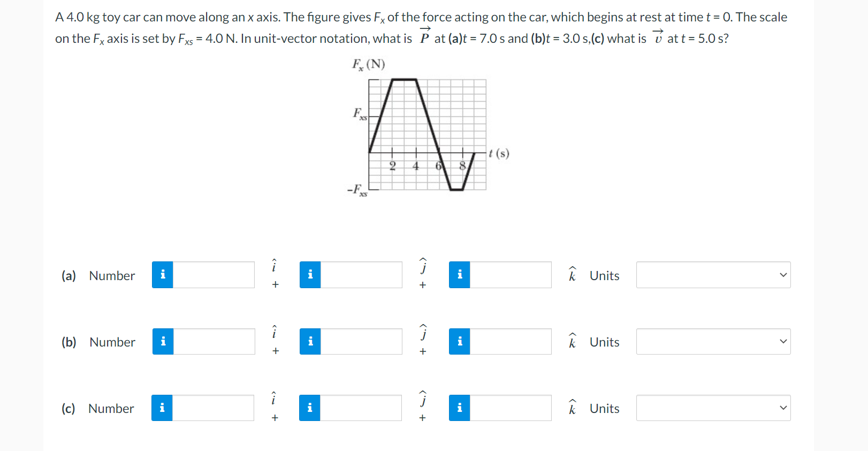Click info icon for part (a) k-component

coord(459,275)
